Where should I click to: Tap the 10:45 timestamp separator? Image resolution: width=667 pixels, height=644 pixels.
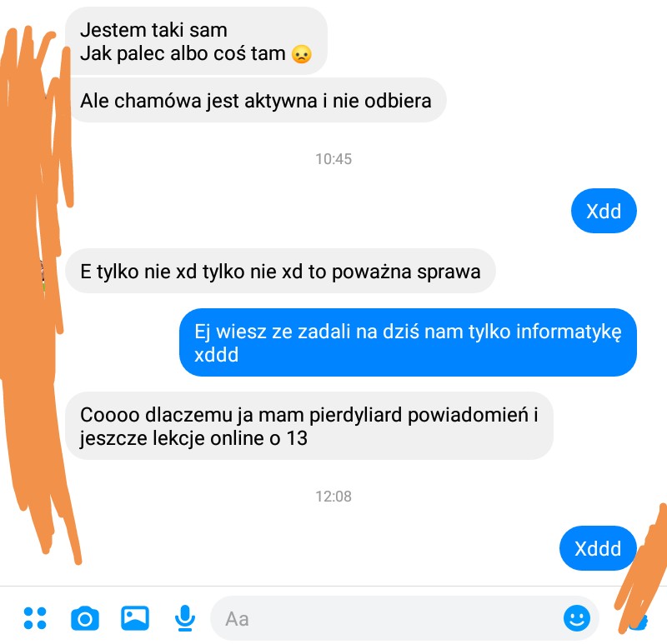pyautogui.click(x=333, y=159)
